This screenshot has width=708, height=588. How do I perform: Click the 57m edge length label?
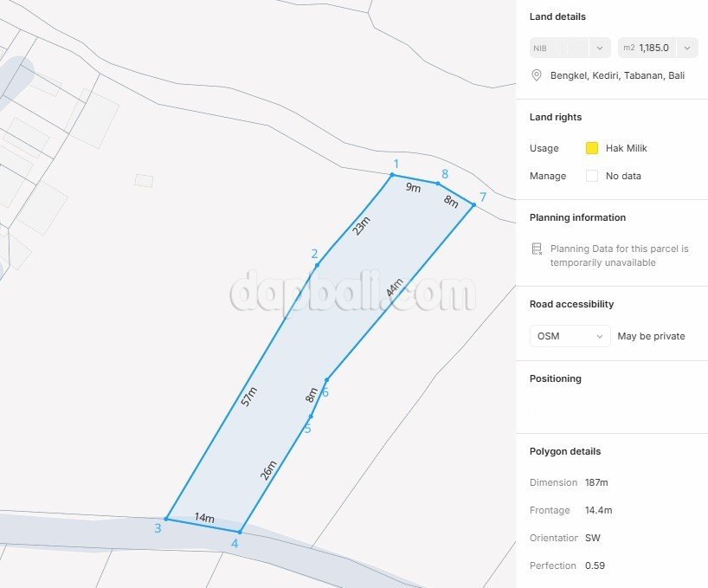tap(249, 397)
